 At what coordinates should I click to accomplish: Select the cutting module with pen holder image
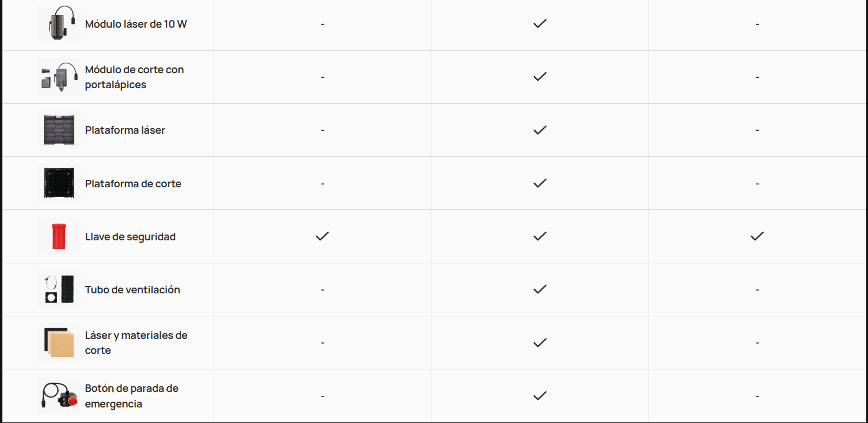(x=59, y=77)
